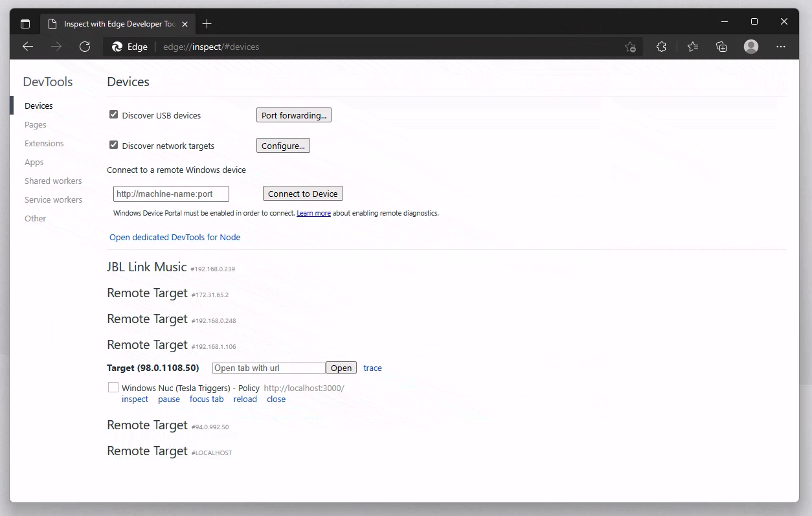This screenshot has height=516, width=812.
Task: Open a new tab with plus button
Action: 207,24
